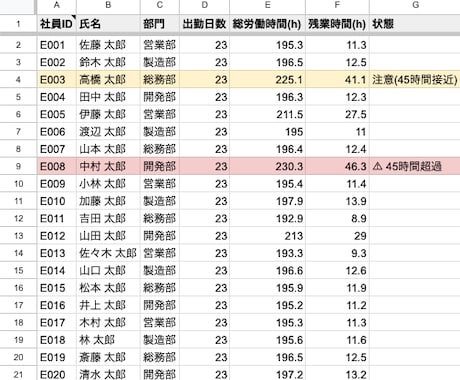Click the ⚠ 45時間超過 status cell
The image size is (460, 380).
[415, 166]
